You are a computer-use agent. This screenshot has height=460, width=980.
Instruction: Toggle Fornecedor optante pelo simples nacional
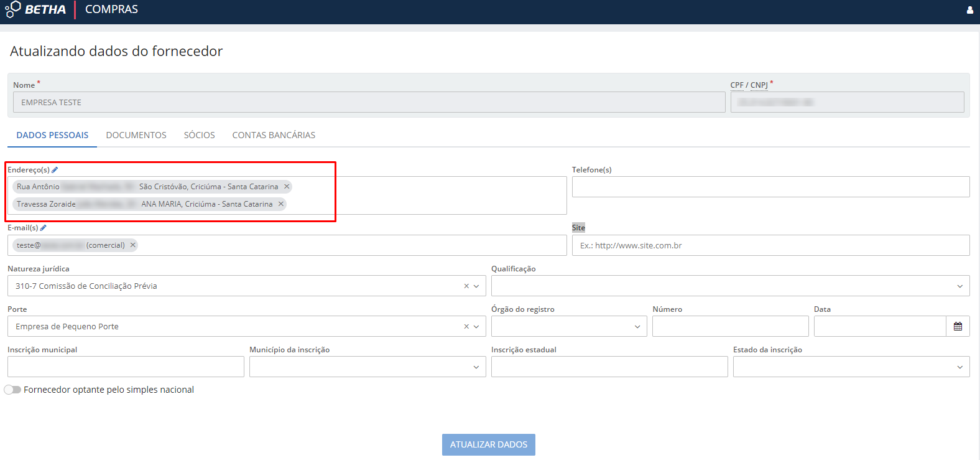tap(12, 390)
